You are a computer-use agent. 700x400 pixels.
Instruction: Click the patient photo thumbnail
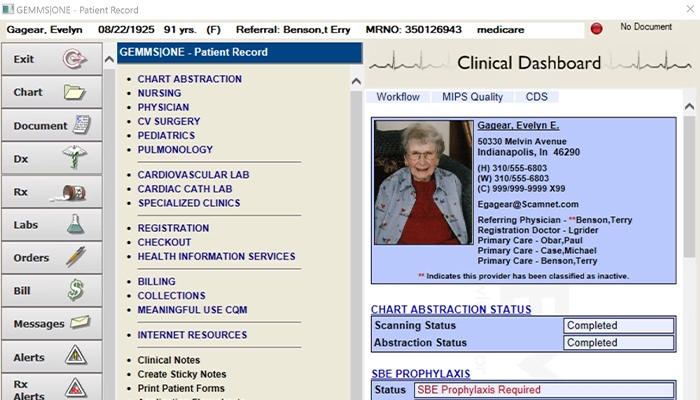424,182
